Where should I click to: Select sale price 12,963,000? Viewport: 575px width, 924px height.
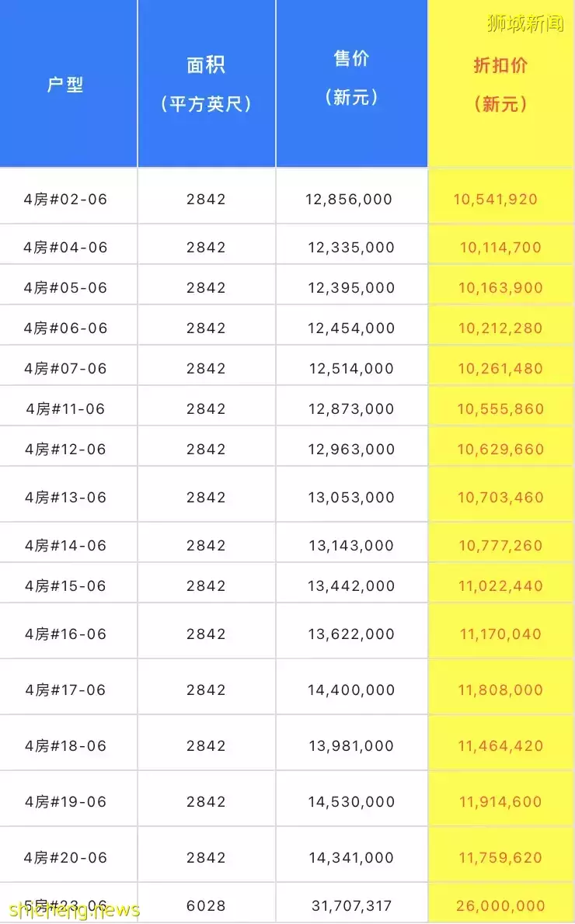click(351, 450)
